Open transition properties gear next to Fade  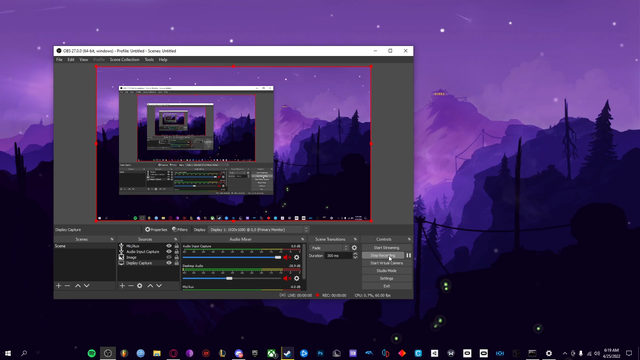pyautogui.click(x=354, y=248)
